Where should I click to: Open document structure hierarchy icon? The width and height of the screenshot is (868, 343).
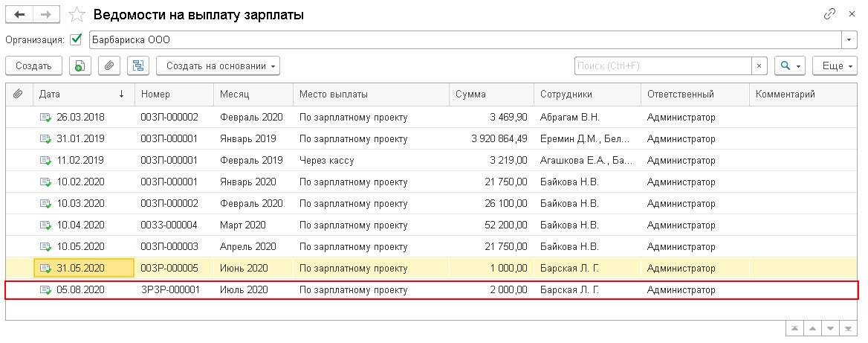pos(137,66)
